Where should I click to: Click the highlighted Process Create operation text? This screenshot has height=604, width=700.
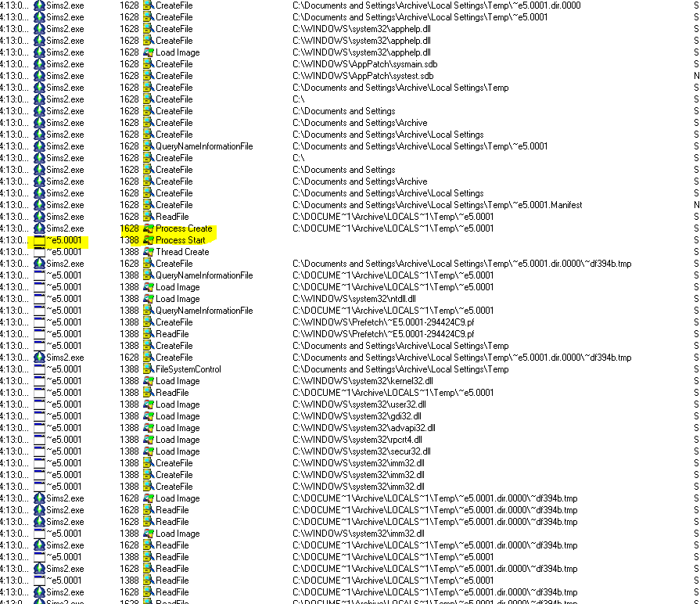pos(184,228)
